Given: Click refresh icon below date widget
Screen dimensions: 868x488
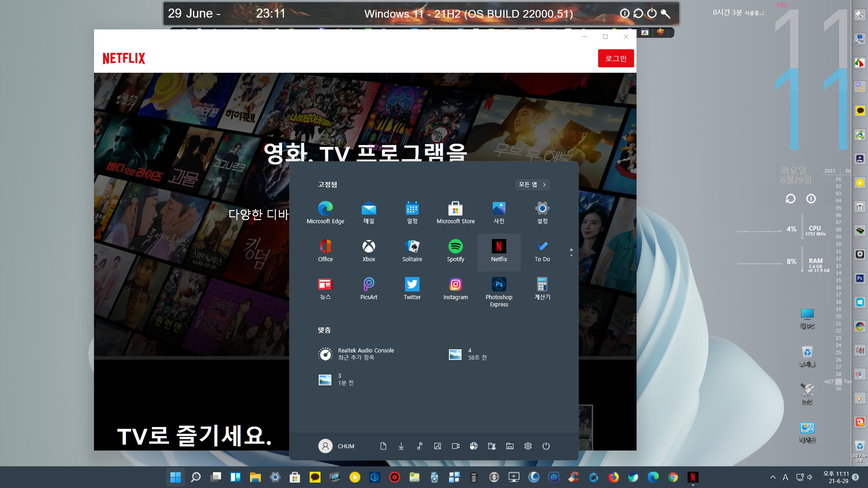Looking at the screenshot, I should [x=790, y=199].
